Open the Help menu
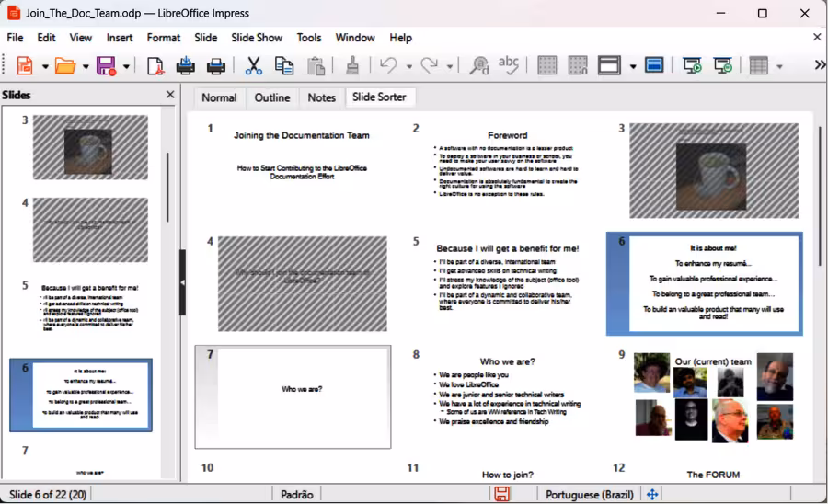The image size is (828, 504). (401, 38)
